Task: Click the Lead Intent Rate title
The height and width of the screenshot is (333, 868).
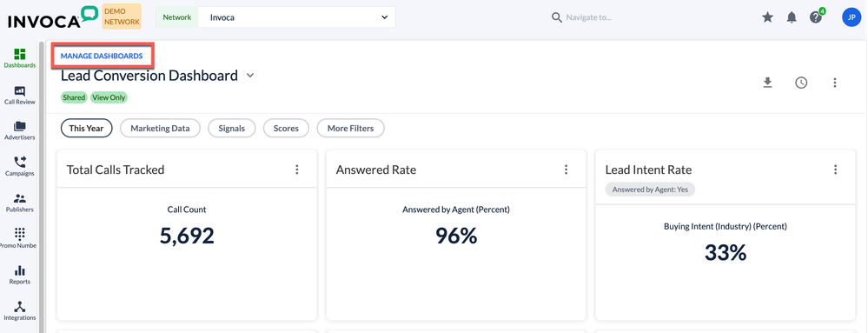Action: pos(648,170)
